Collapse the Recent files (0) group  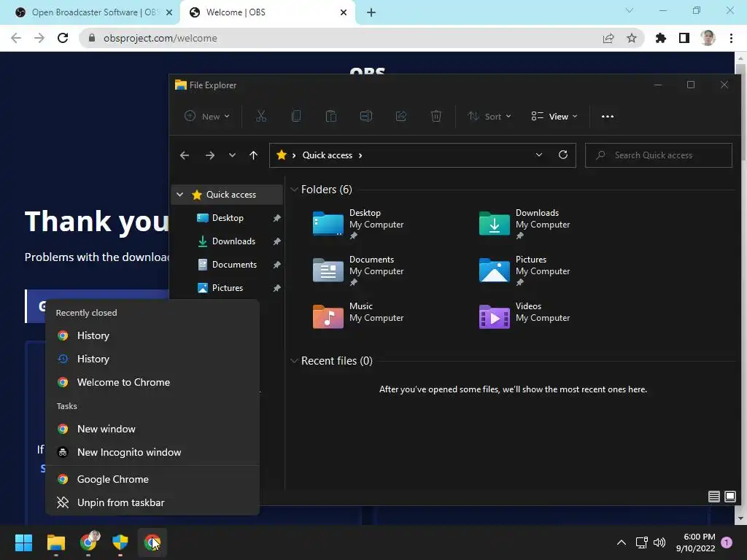[x=294, y=361]
